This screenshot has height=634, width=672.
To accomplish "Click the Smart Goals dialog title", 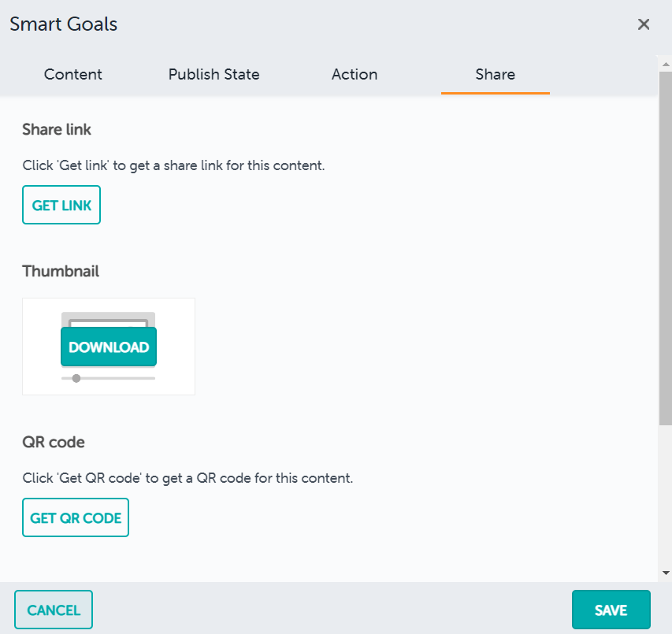I will 64,24.
